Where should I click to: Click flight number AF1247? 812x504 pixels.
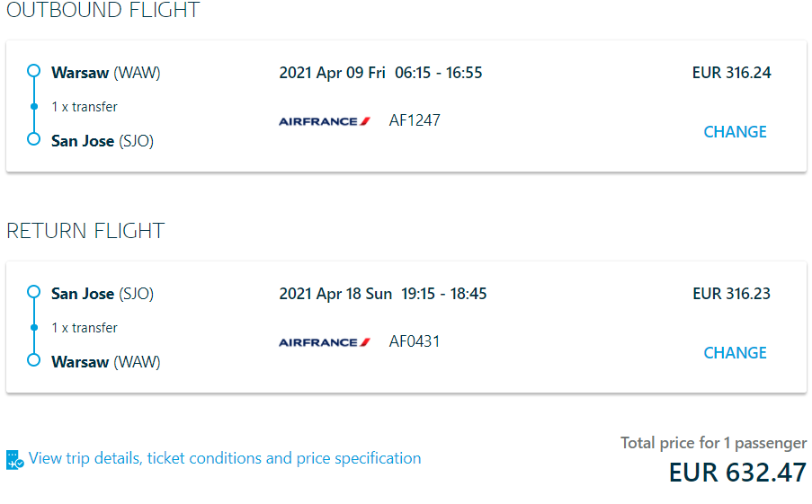click(415, 120)
